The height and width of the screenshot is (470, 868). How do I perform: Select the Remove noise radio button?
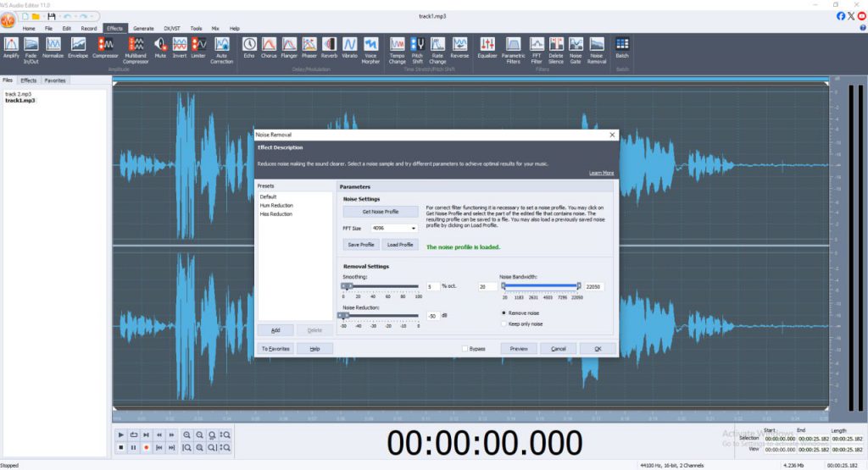point(503,312)
